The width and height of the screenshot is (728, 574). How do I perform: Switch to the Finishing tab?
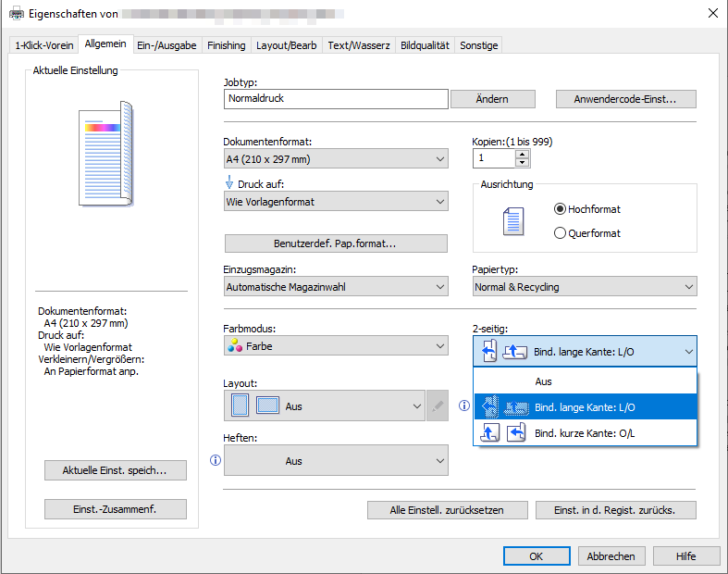226,45
